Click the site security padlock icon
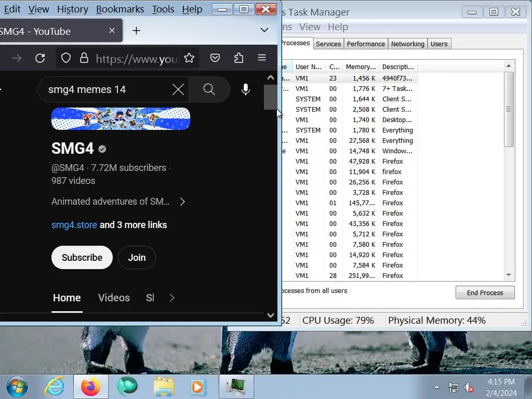The height and width of the screenshot is (399, 532). [x=84, y=58]
